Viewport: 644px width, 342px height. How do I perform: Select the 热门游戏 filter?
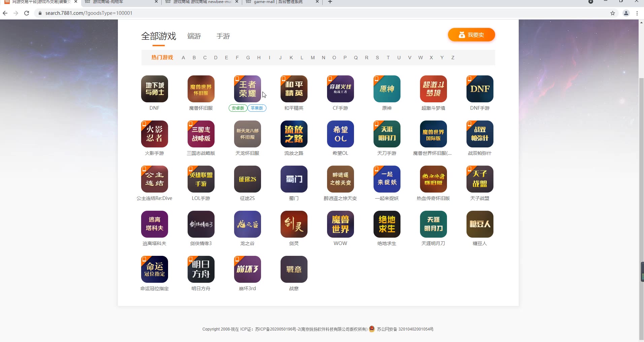[162, 58]
